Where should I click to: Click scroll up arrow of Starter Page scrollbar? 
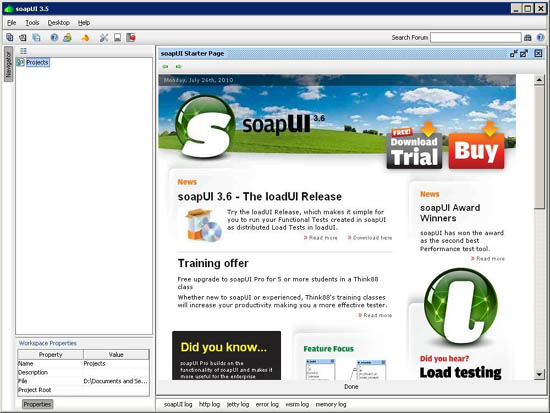(x=539, y=80)
